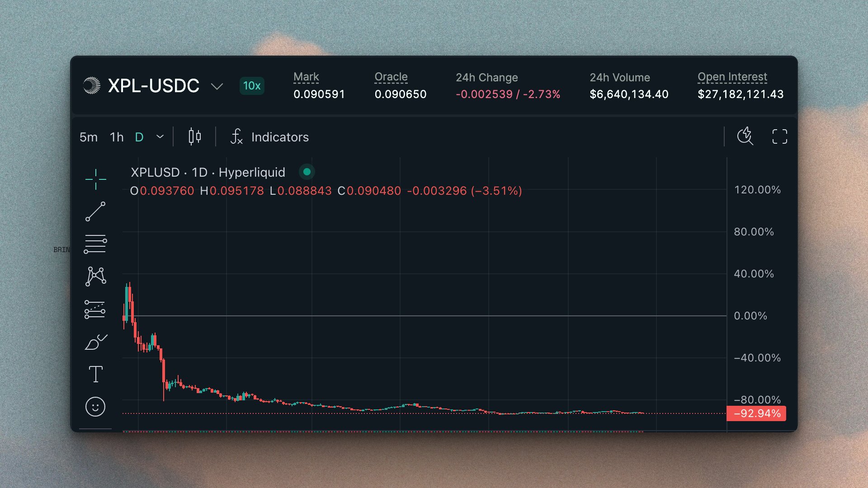Switch to the 5m timeframe
Screen dimensions: 868x488
click(x=89, y=137)
